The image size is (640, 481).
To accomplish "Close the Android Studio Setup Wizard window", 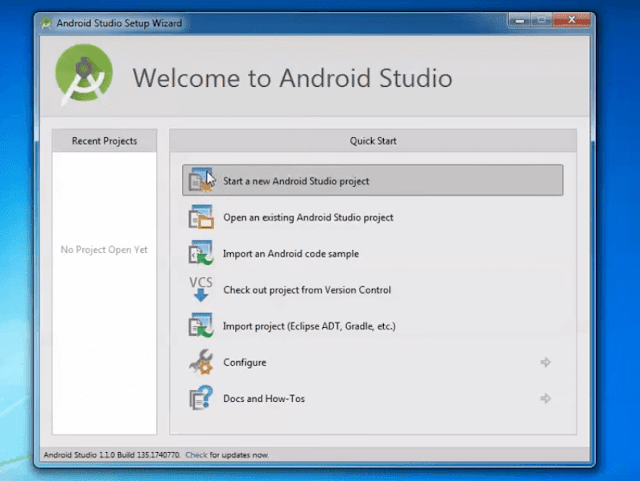I will pos(571,20).
